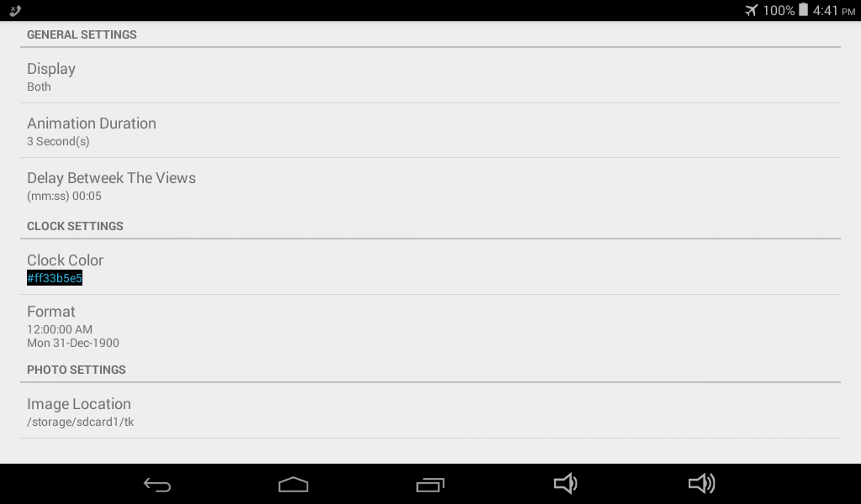The width and height of the screenshot is (861, 504).
Task: Tap the battery status icon
Action: tap(803, 10)
